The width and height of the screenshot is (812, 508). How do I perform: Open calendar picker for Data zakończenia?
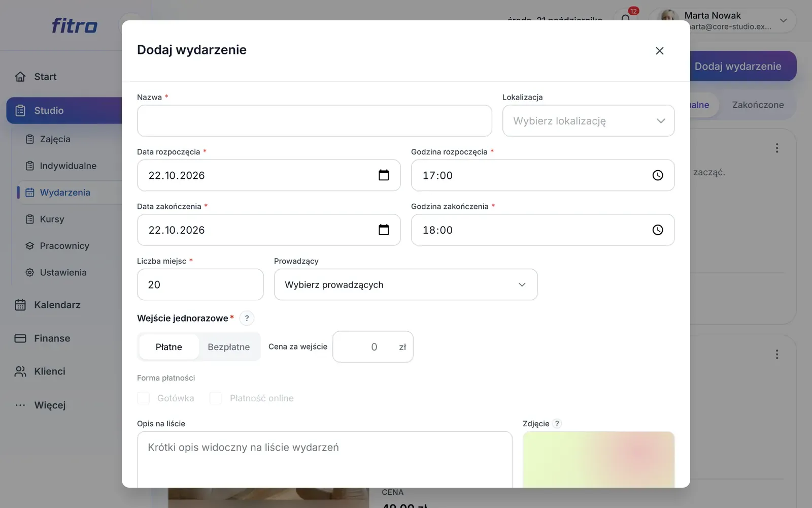pos(384,230)
